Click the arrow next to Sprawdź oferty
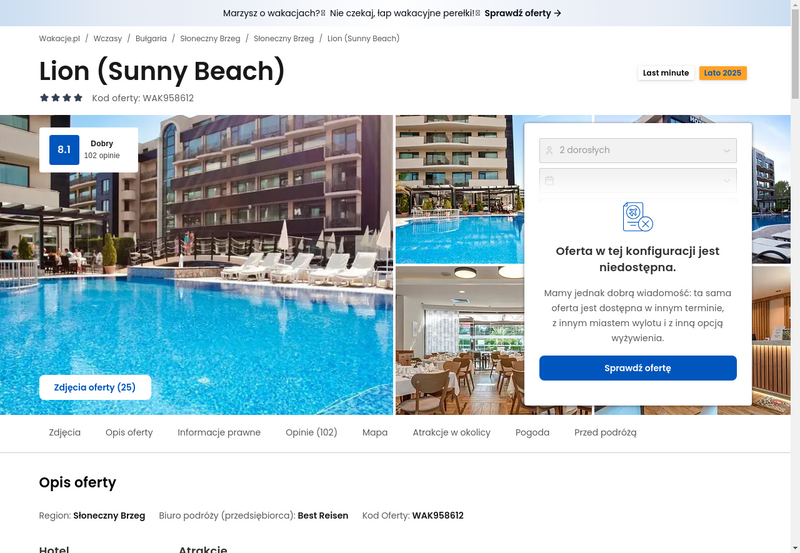The width and height of the screenshot is (800, 553). pyautogui.click(x=558, y=13)
